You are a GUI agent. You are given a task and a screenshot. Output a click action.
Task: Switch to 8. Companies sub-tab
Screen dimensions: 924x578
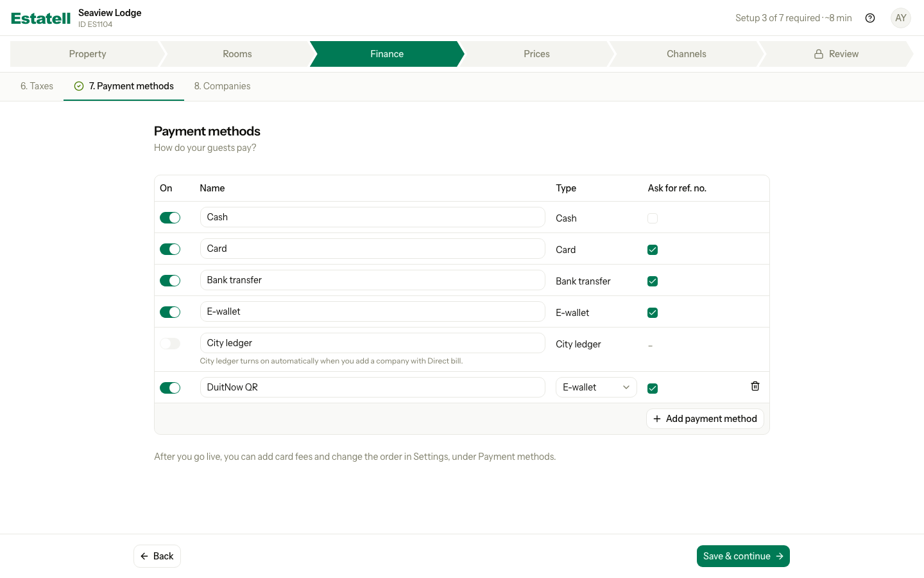[222, 86]
